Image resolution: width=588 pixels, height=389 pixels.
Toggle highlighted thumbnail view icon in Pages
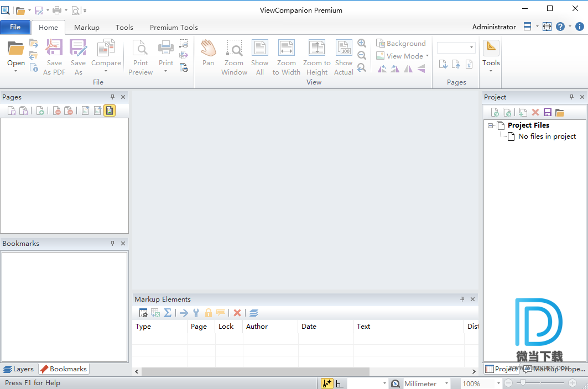[x=110, y=111]
